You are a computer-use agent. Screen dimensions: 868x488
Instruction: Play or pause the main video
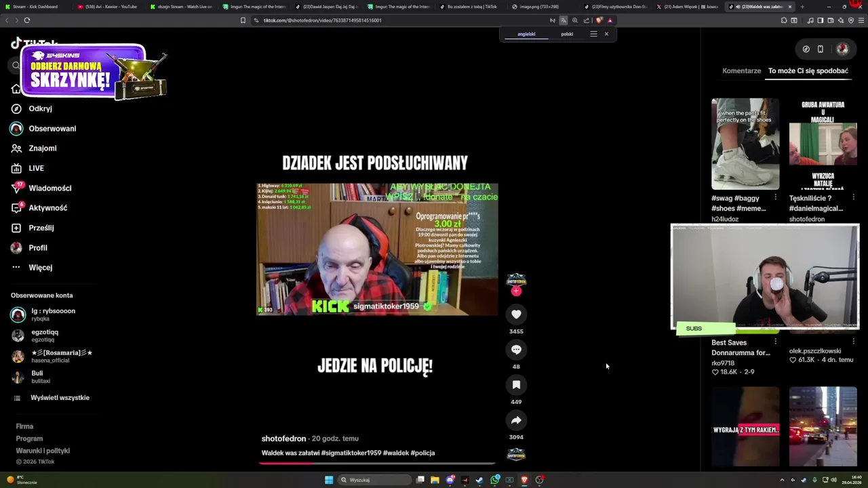377,249
